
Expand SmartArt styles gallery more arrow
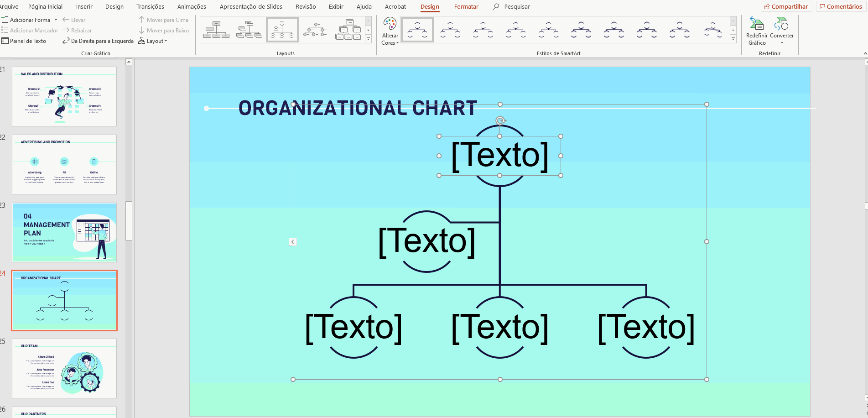733,39
